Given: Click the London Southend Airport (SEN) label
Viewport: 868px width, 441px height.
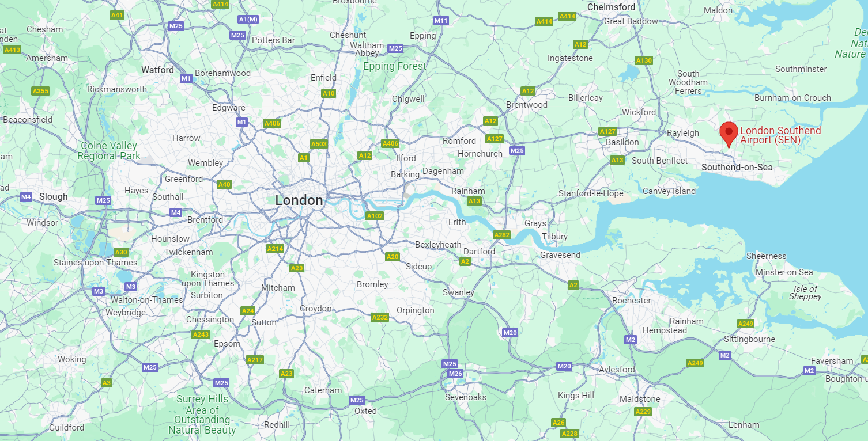Looking at the screenshot, I should 780,135.
